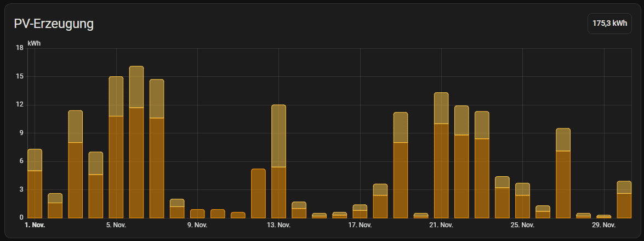Click the 6 y-axis value
The width and height of the screenshot is (644, 241).
(21, 161)
